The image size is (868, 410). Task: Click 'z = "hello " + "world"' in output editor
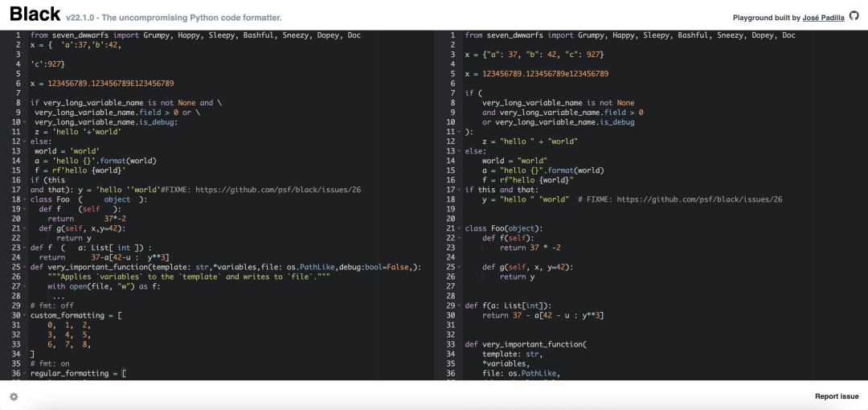(530, 141)
